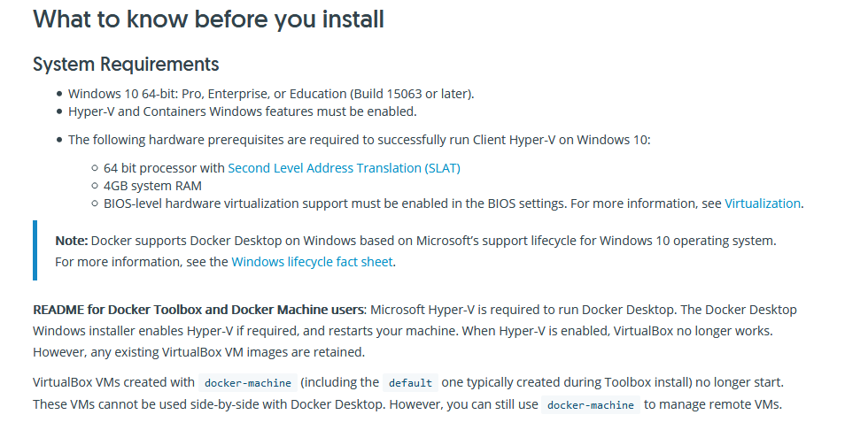The width and height of the screenshot is (868, 430).
Task: Click the Hyper-V and Containers Windows features bullet
Action: click(243, 111)
